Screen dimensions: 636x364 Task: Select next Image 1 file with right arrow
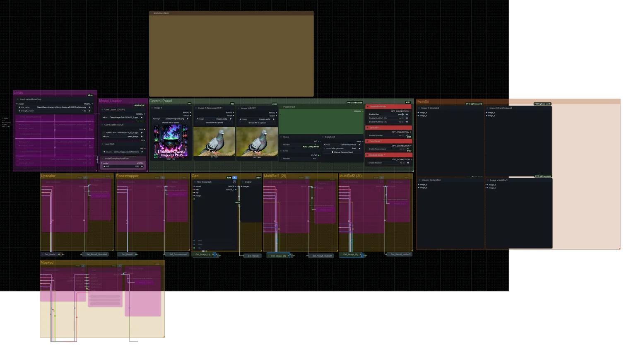(188, 119)
